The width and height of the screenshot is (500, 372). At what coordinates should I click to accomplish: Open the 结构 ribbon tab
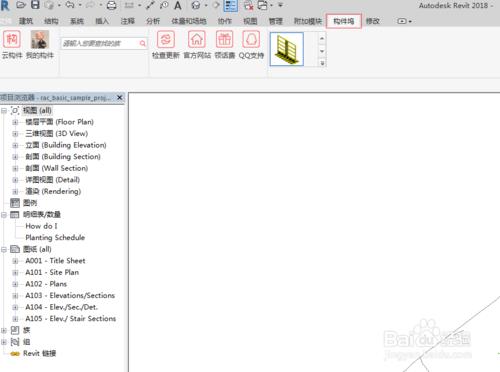click(x=51, y=21)
